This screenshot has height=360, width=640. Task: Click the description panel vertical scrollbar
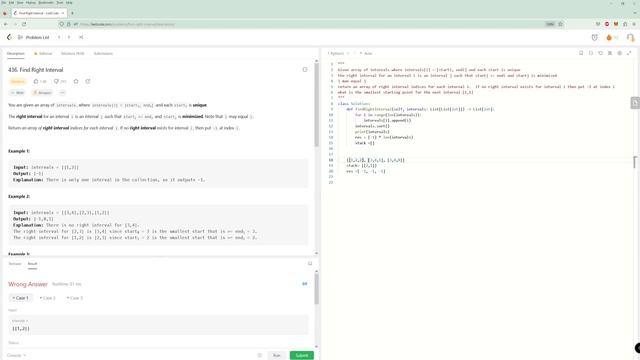point(316,105)
